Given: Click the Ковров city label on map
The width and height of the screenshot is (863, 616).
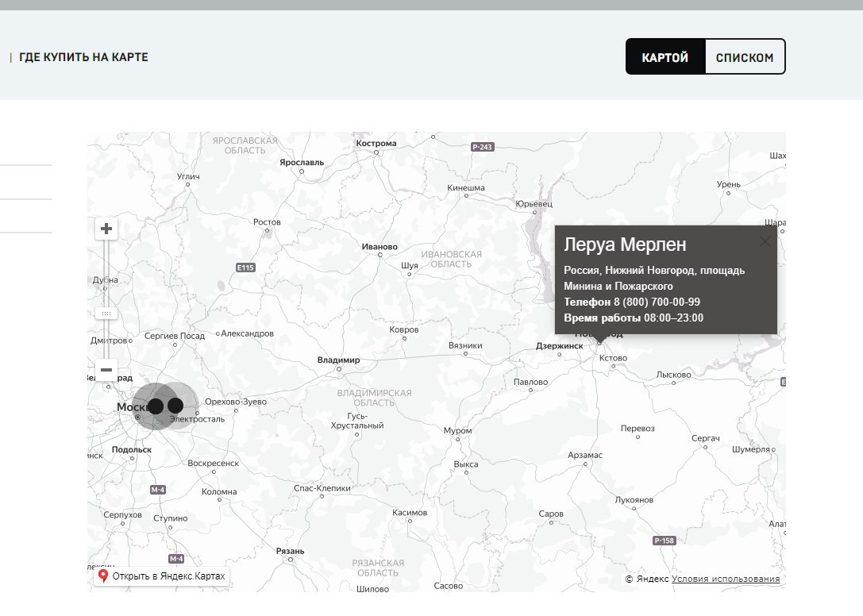Looking at the screenshot, I should [x=404, y=329].
